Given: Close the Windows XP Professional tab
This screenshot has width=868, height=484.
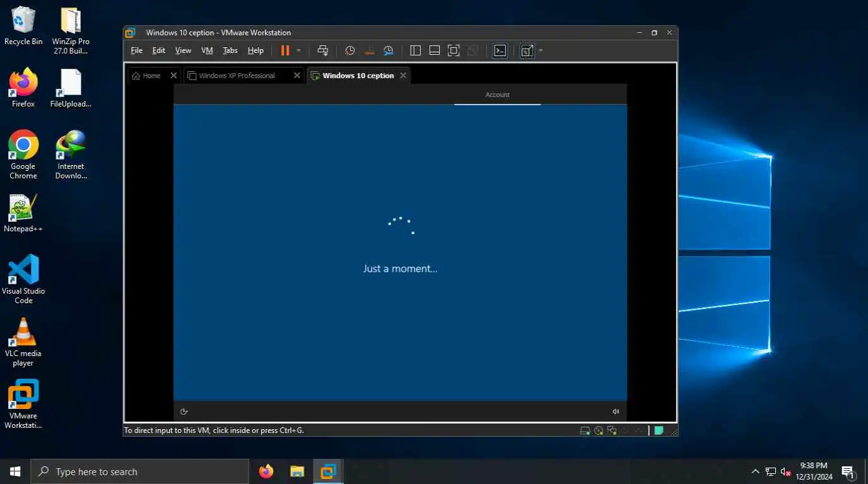Looking at the screenshot, I should pos(297,76).
